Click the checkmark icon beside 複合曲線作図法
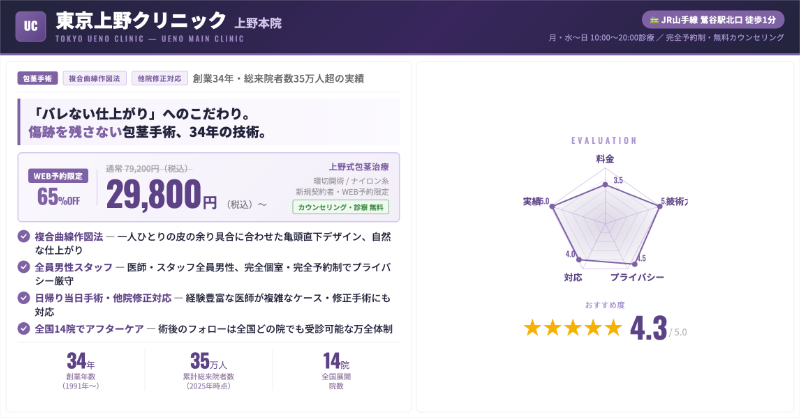This screenshot has height=418, width=800. (24, 236)
